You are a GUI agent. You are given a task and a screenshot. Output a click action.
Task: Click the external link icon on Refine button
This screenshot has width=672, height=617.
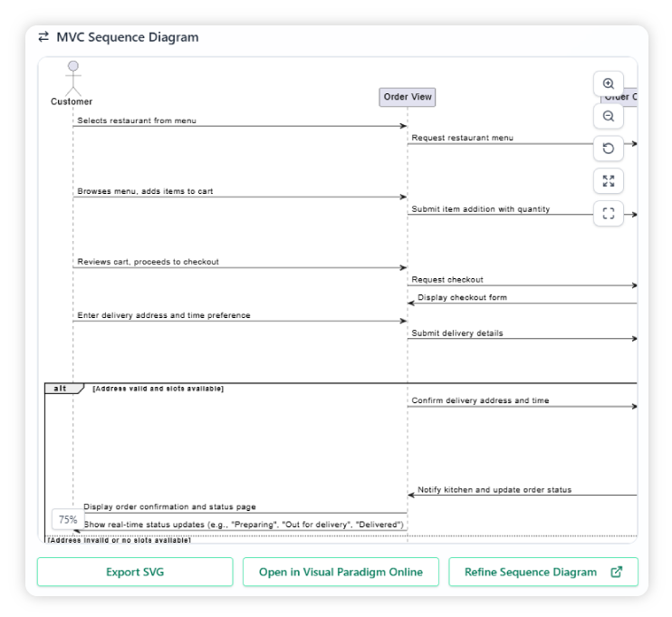[617, 572]
